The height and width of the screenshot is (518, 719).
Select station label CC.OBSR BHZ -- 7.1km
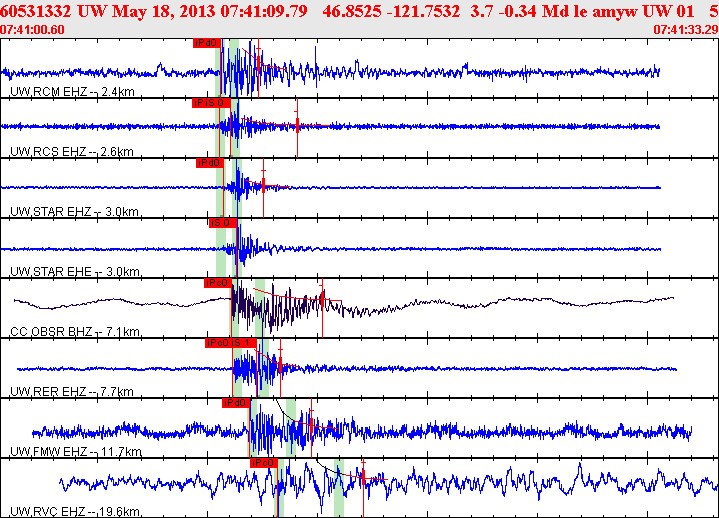coord(75,332)
